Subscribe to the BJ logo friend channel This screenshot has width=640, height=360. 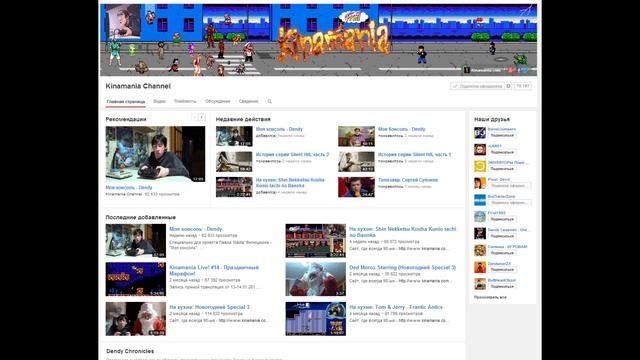point(502,136)
